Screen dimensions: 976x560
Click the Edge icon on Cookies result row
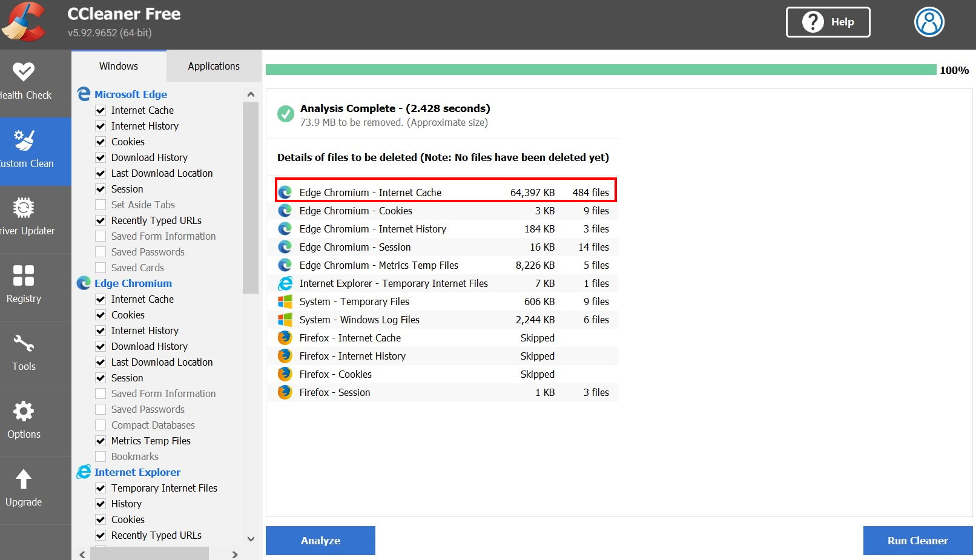click(x=285, y=211)
